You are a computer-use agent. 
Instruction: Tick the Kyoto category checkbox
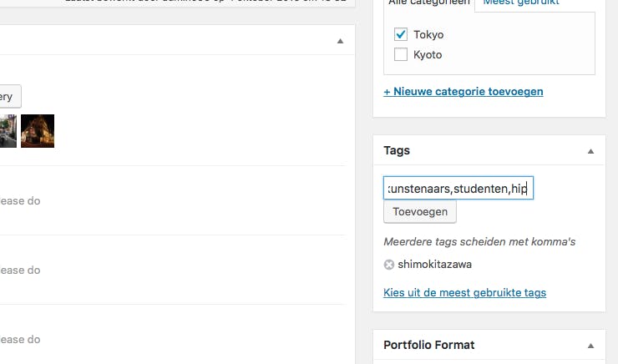click(401, 55)
